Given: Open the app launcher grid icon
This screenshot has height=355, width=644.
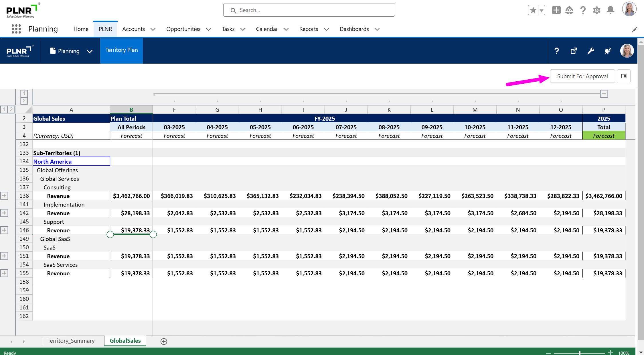Looking at the screenshot, I should [x=16, y=29].
